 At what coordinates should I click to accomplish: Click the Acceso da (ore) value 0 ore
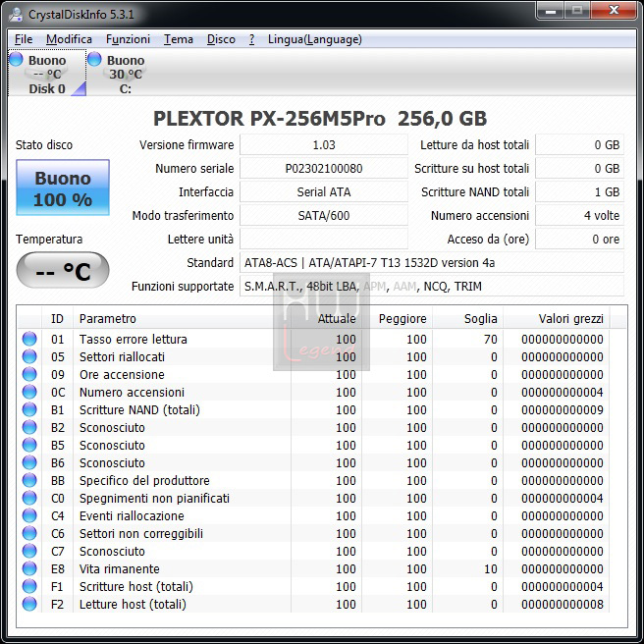coord(579,239)
